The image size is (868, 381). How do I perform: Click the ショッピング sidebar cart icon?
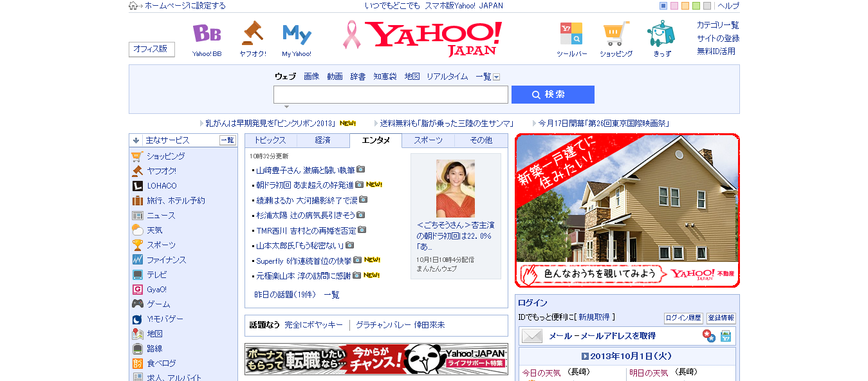[x=137, y=156]
